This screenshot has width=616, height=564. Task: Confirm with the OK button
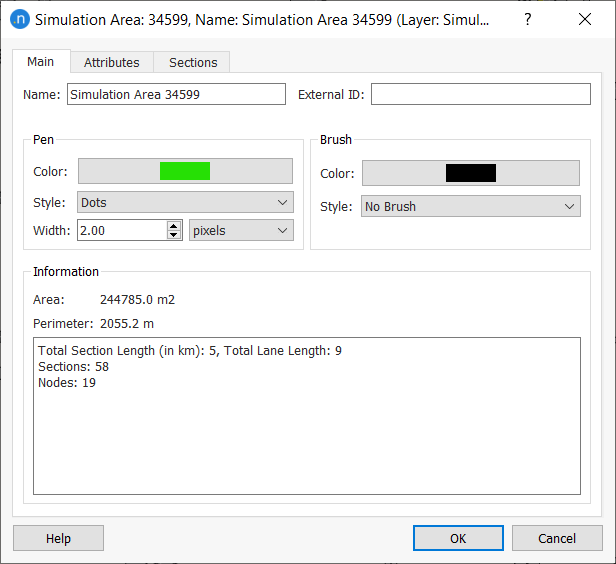point(458,538)
